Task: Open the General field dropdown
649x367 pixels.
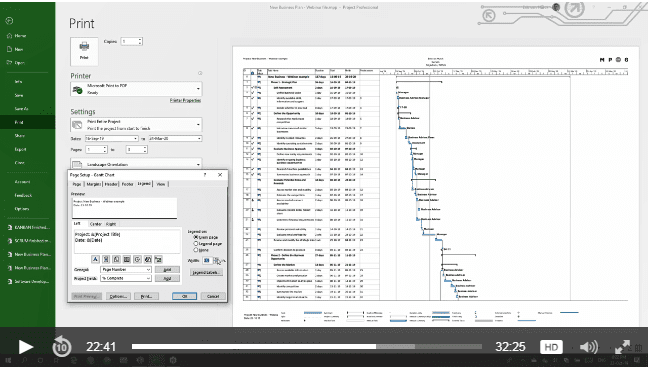Action: click(x=126, y=269)
